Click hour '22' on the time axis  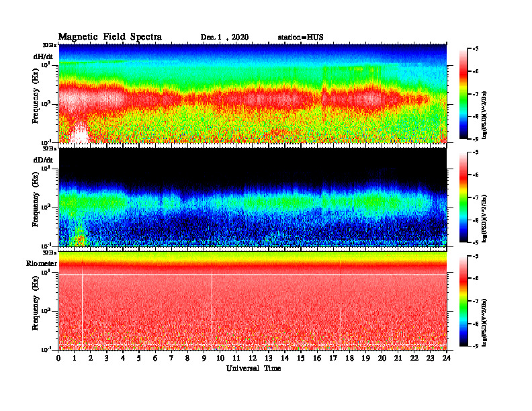point(414,358)
